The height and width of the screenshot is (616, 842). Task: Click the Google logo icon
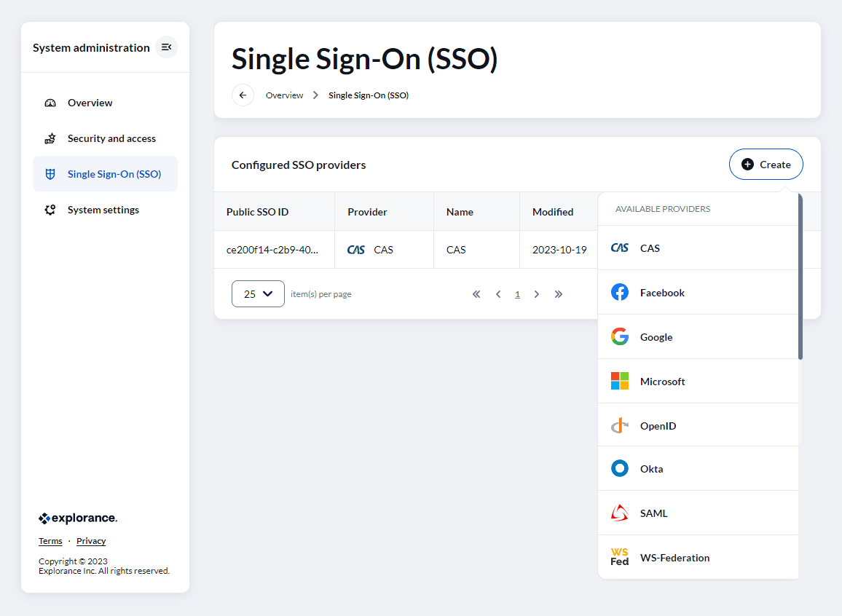(x=620, y=336)
